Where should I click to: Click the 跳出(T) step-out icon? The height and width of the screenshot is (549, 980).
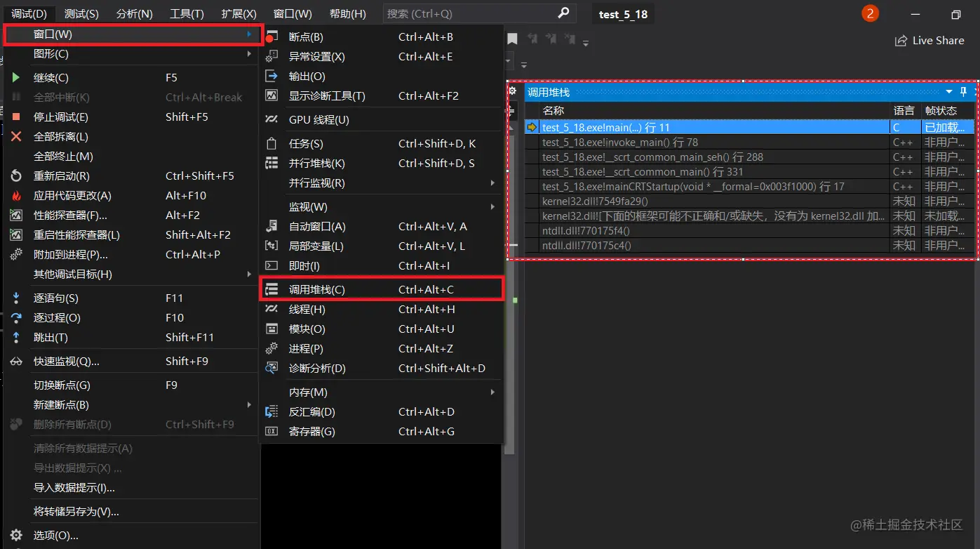(16, 338)
